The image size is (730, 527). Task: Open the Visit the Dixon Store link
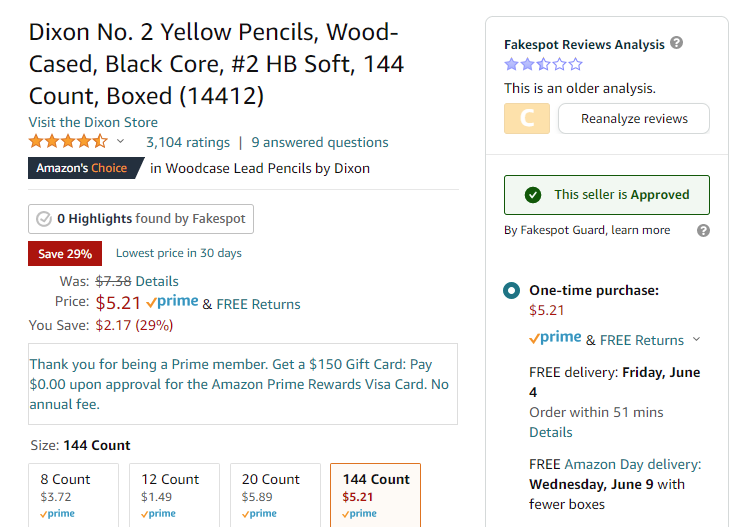pyautogui.click(x=93, y=122)
